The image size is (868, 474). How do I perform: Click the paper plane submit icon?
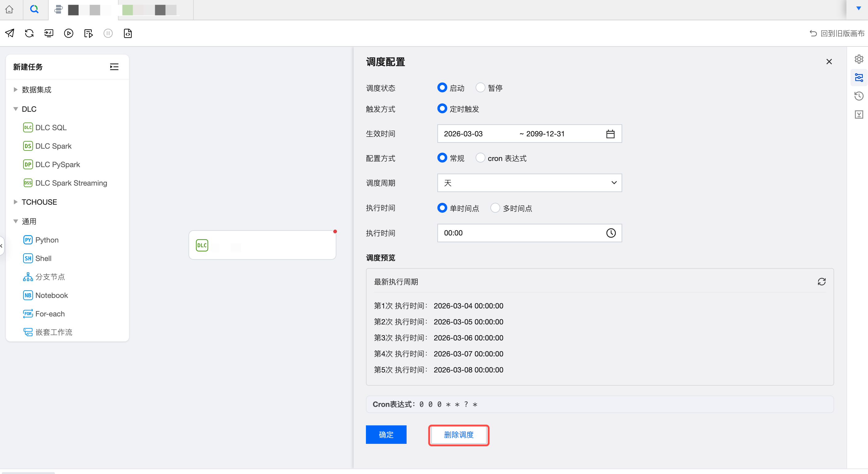click(x=10, y=33)
